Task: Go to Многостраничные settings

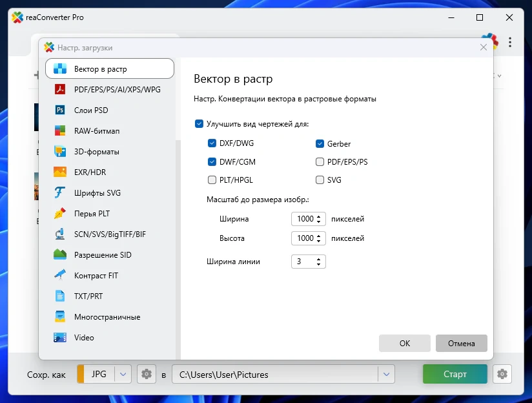Action: pyautogui.click(x=110, y=316)
